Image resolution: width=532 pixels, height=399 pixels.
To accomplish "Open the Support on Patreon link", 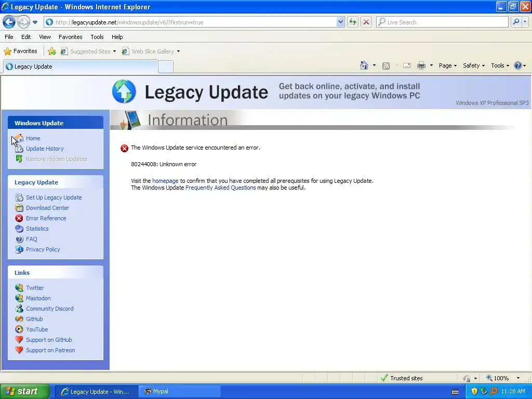I will 50,350.
